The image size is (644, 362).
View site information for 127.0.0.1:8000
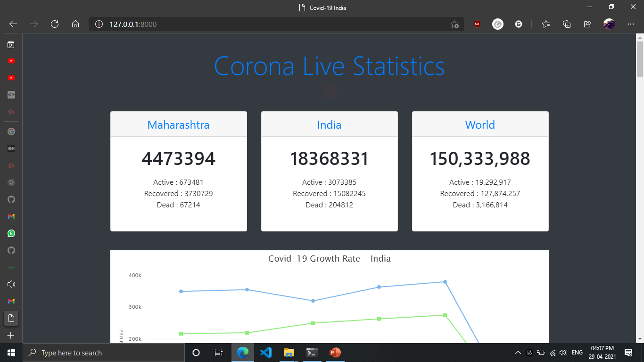click(x=98, y=24)
